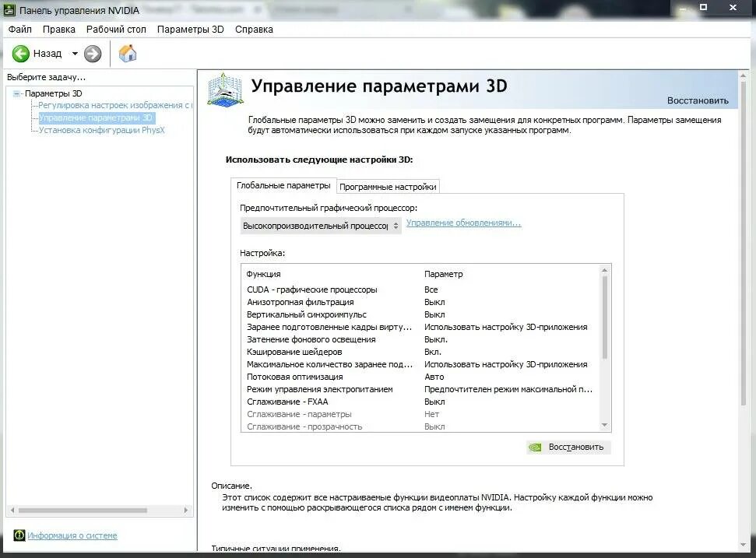Open the Правка menu
The image size is (756, 558).
pos(59,30)
